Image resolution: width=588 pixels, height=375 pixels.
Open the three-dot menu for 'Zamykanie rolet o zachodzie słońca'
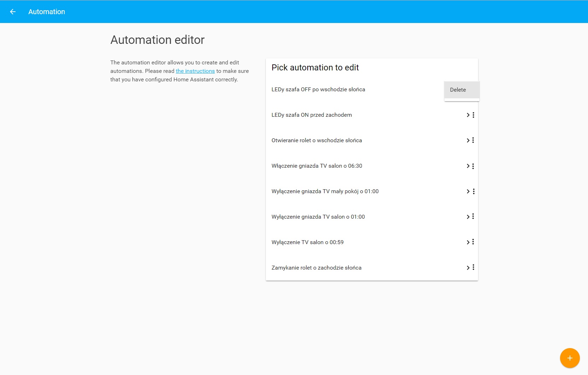(x=473, y=267)
